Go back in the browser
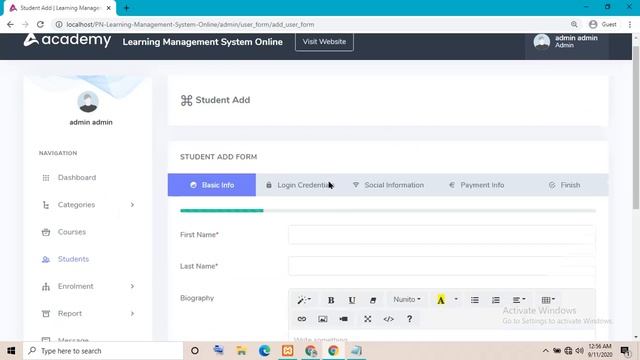Screen dimensions: 640x360 click(10, 24)
